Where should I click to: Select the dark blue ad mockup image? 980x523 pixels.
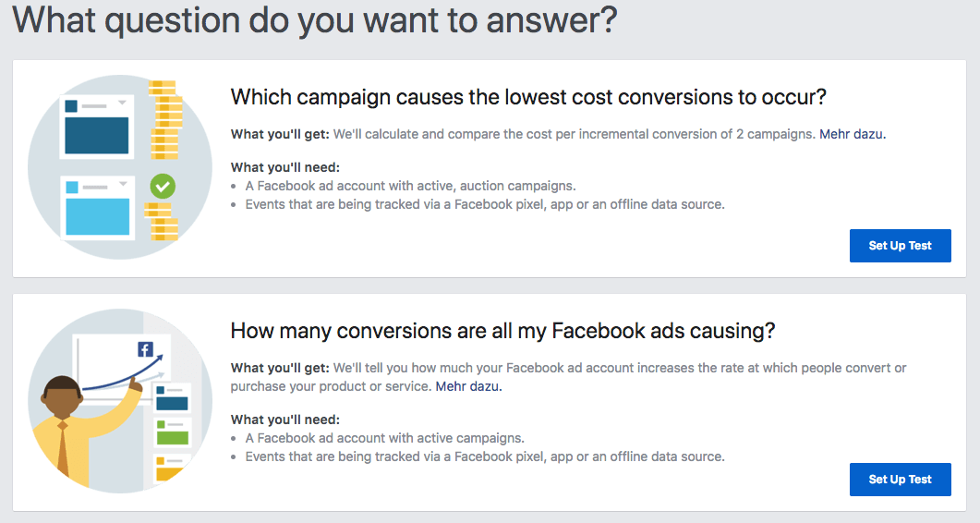click(x=96, y=135)
